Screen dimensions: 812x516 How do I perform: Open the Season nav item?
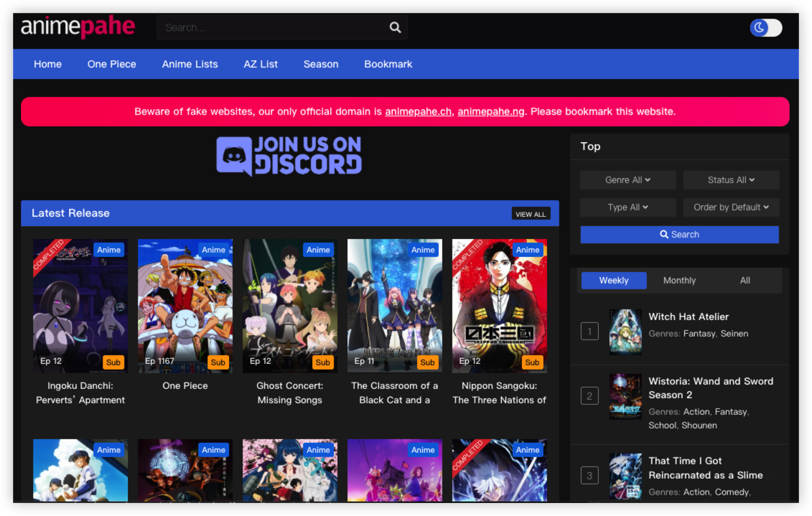(x=321, y=64)
